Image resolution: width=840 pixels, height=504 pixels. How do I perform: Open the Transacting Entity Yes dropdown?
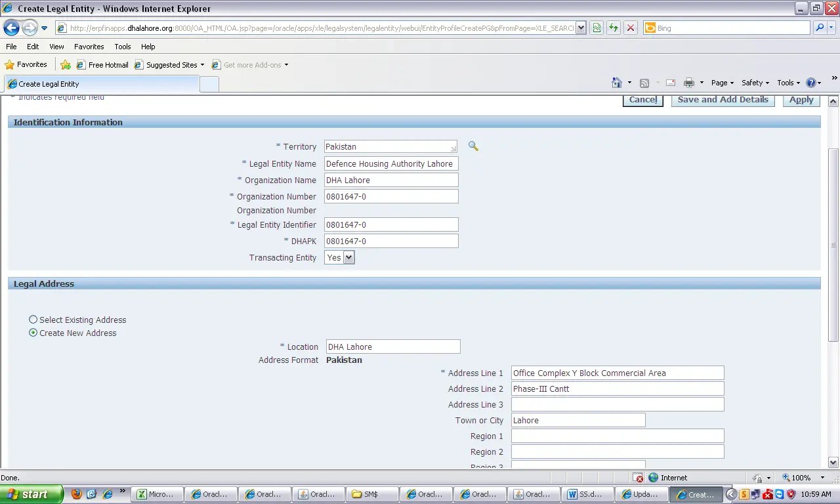(x=348, y=257)
